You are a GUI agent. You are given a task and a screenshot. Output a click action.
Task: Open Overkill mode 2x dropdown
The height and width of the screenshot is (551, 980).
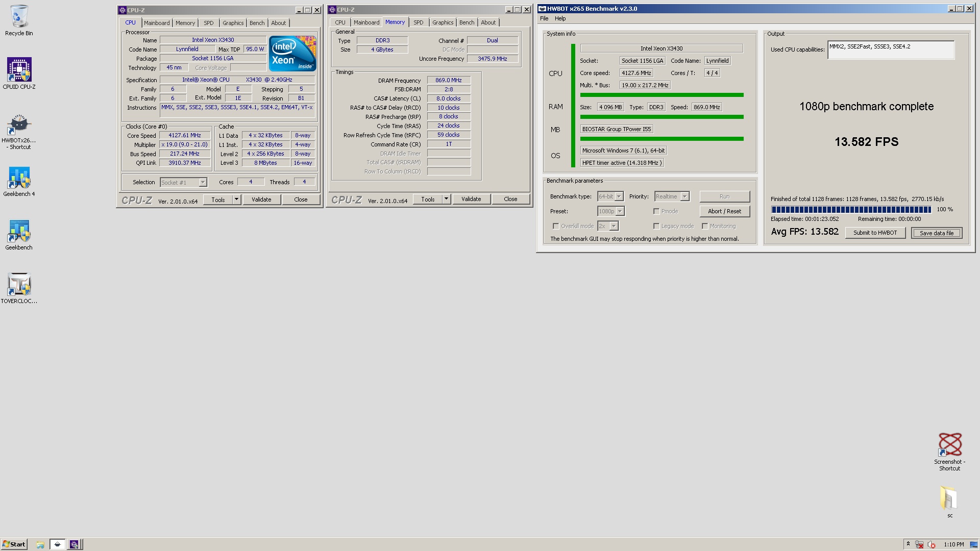click(608, 226)
